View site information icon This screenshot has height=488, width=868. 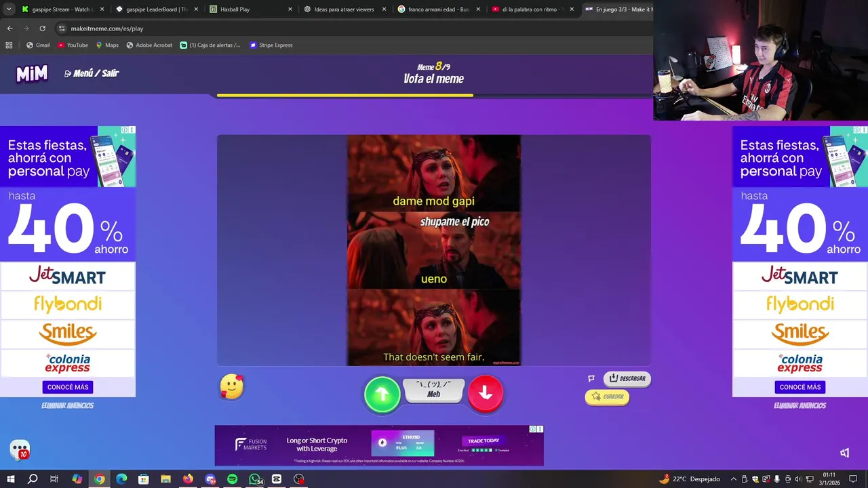point(62,28)
